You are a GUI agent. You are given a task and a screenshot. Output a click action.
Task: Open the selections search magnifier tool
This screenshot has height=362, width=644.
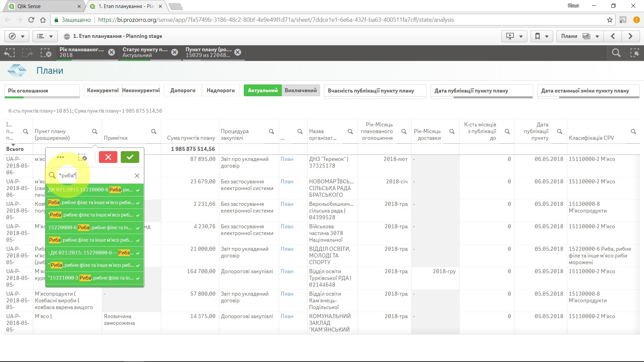pyautogui.click(x=616, y=53)
